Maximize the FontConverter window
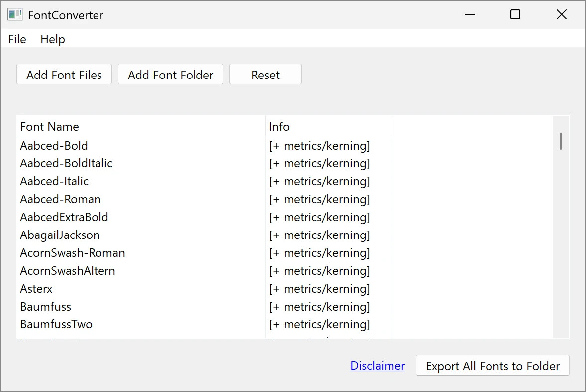The width and height of the screenshot is (586, 392). click(515, 15)
